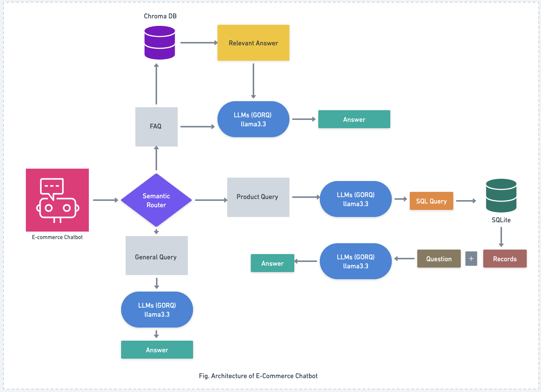Select the purple Chroma DB cylinder icon

click(x=160, y=43)
